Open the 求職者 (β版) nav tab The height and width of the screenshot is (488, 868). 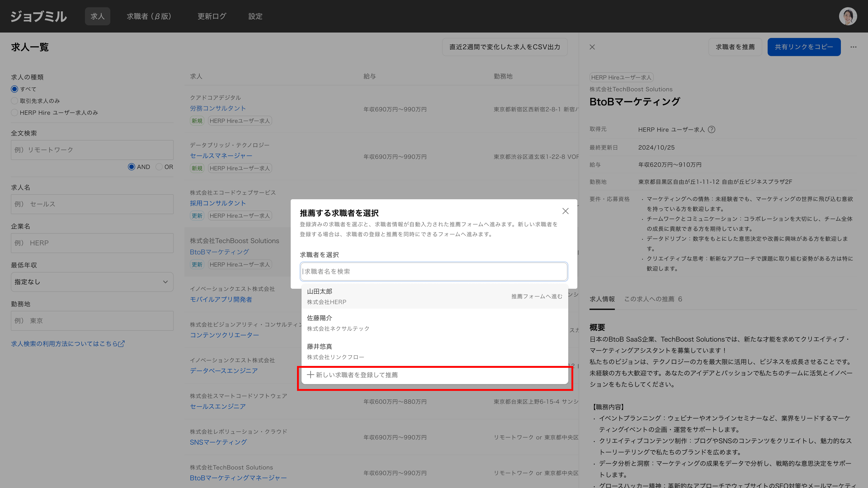point(149,16)
